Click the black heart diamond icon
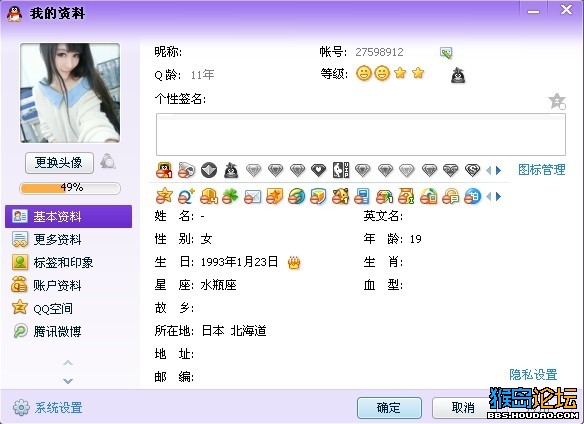This screenshot has width=584, height=424. coord(319,170)
